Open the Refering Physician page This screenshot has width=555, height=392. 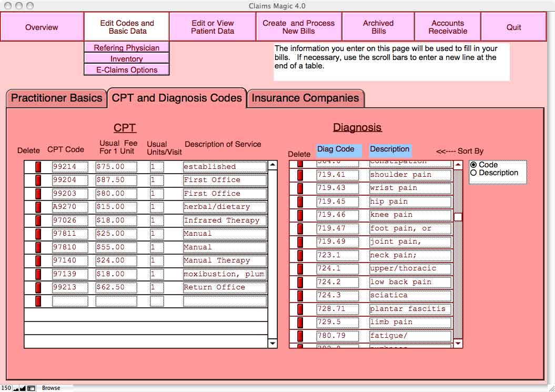click(127, 47)
